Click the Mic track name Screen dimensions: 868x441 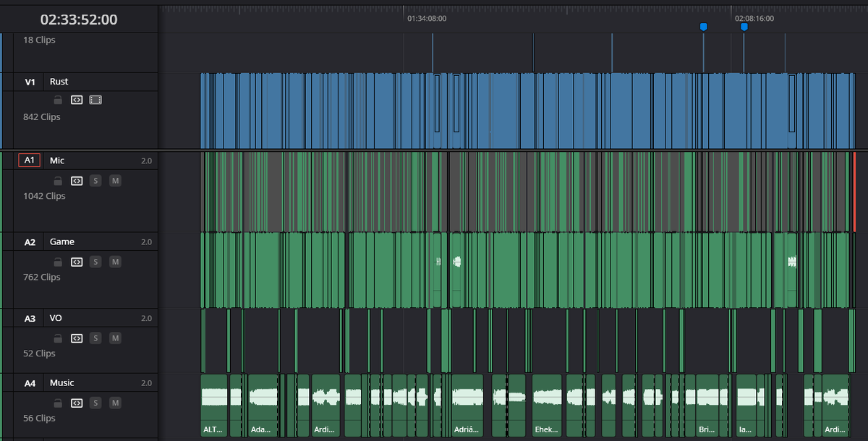57,160
